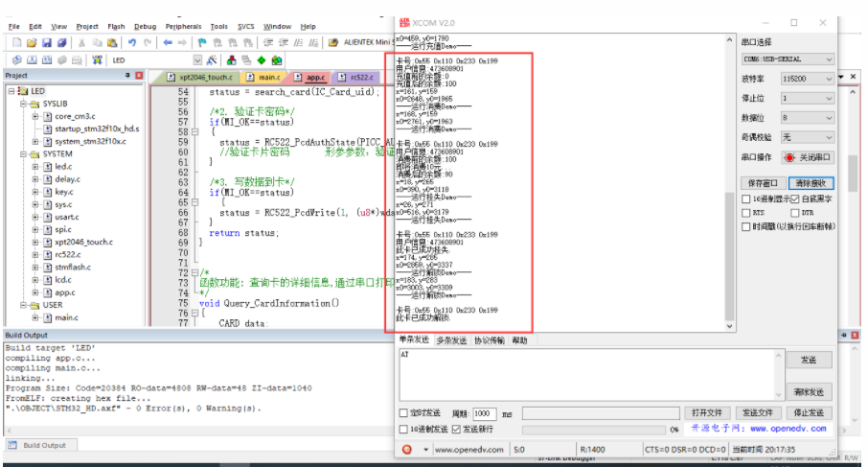Click the Find in Files folder icon
The image size is (868, 467).
click(x=332, y=42)
